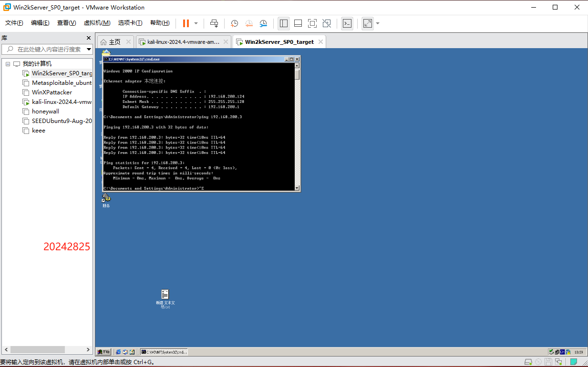The height and width of the screenshot is (367, 588).
Task: Switch to Unity mode
Action: click(327, 23)
